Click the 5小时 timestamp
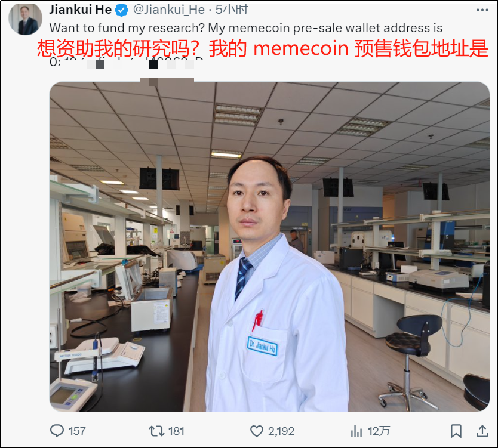 tap(232, 10)
